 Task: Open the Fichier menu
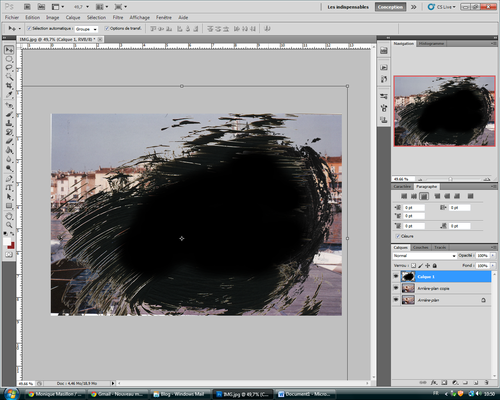click(12, 17)
